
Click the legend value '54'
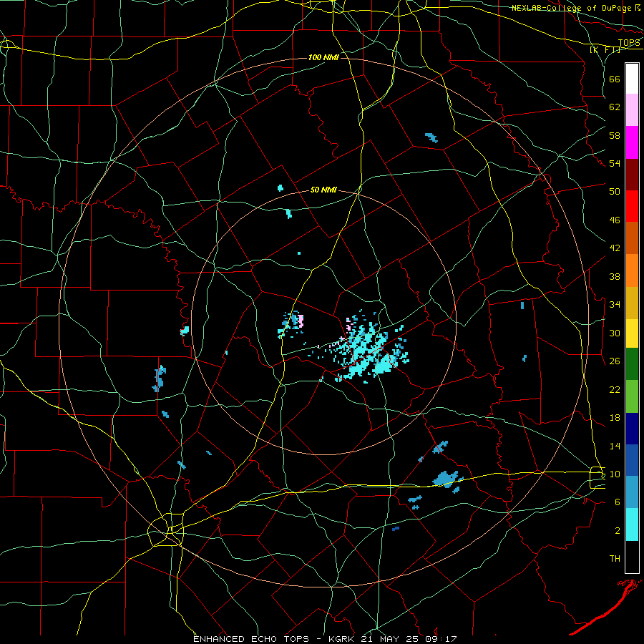(615, 164)
